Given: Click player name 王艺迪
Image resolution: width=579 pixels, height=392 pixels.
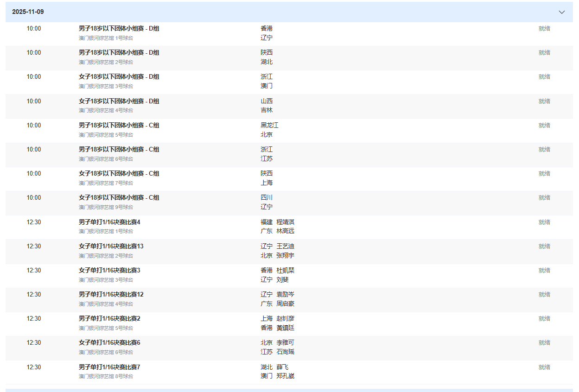Looking at the screenshot, I should [285, 247].
